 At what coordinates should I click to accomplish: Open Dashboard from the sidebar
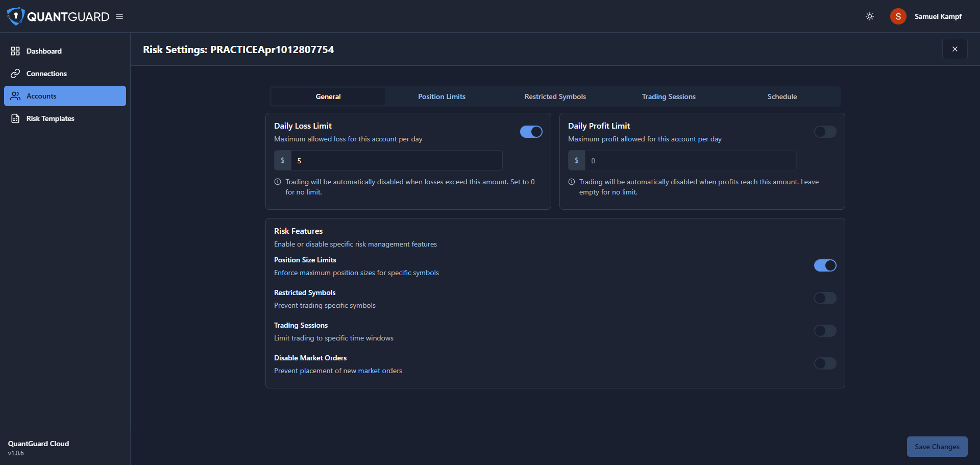[x=44, y=51]
